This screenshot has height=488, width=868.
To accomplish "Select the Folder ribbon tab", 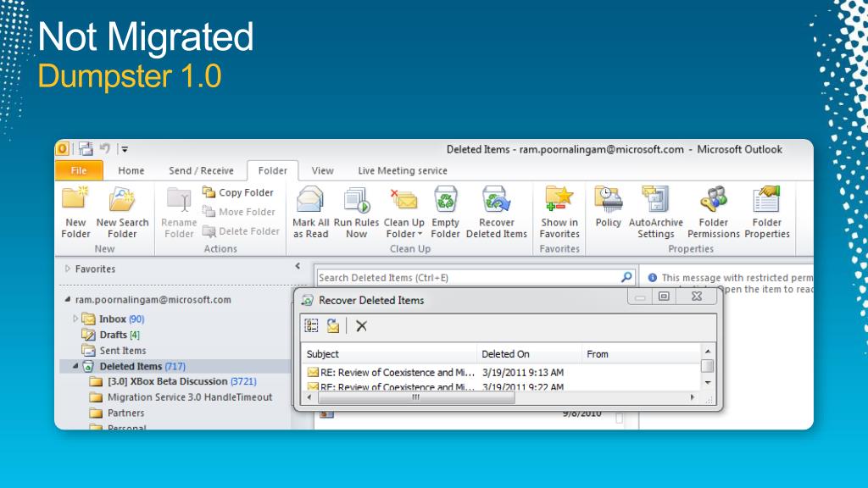I will [x=272, y=170].
